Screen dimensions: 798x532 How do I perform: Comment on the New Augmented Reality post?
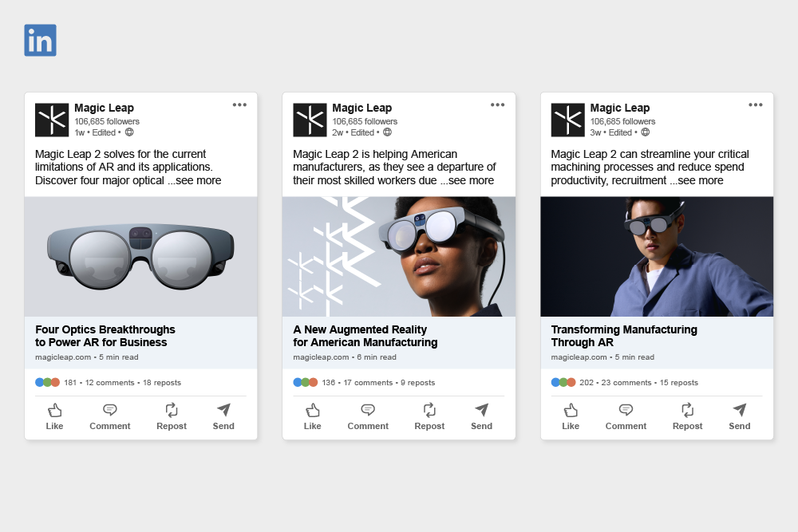click(x=368, y=416)
